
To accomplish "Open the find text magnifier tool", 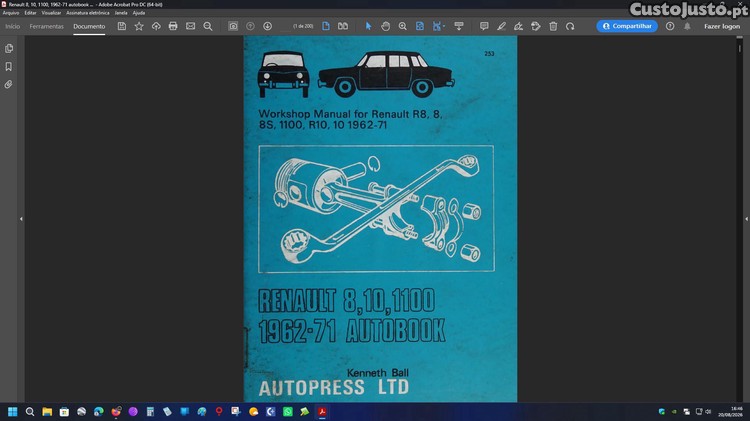I will [208, 26].
